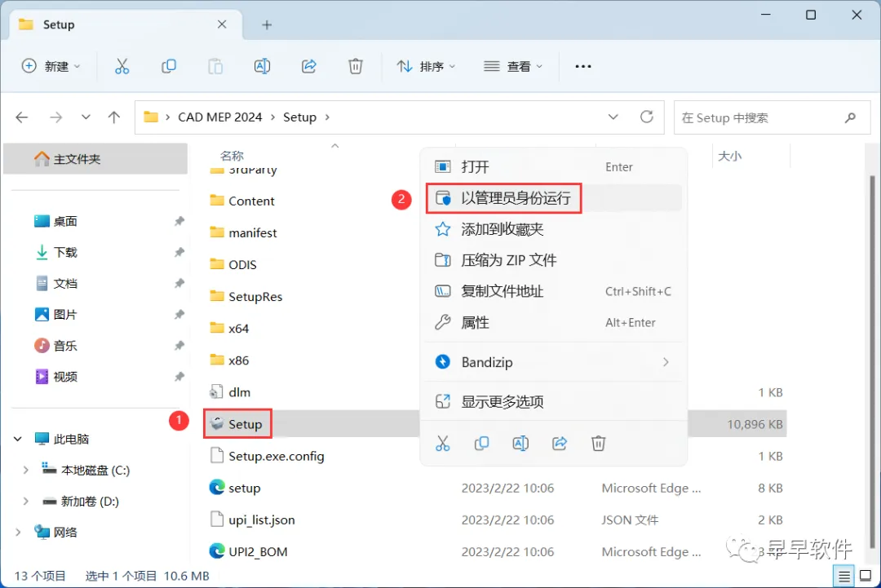Expand recent locations dropdown arrow
This screenshot has height=588, width=881.
coord(86,117)
